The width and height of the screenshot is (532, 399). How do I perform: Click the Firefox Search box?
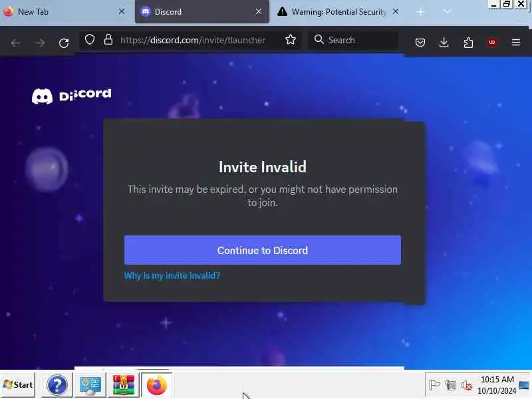coord(353,40)
